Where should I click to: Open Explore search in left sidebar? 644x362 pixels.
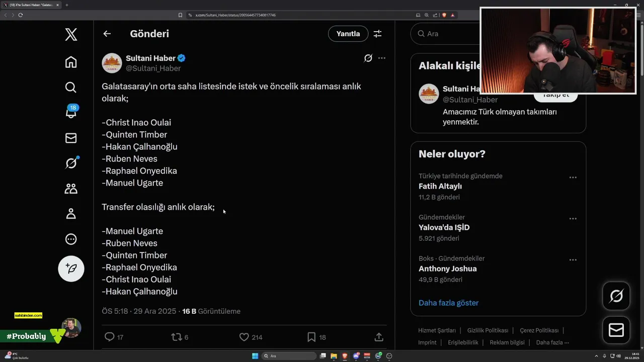coord(71,87)
